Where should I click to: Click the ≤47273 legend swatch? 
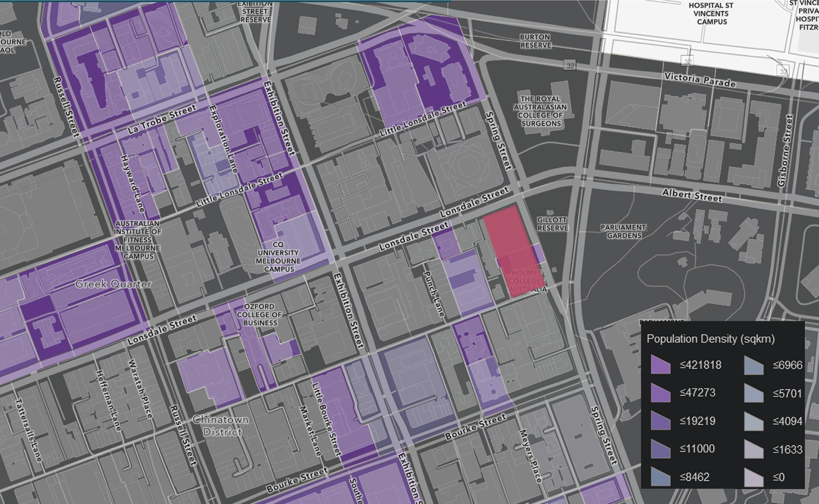pos(661,393)
